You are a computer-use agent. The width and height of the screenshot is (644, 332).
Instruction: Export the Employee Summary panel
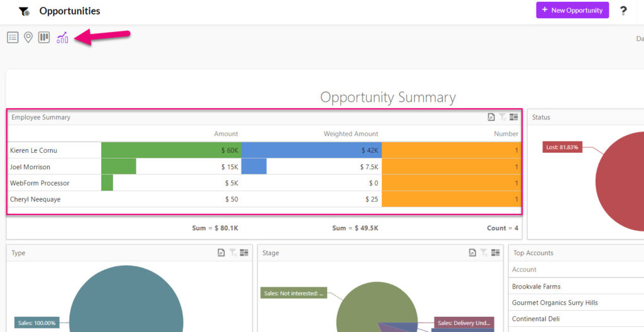491,117
